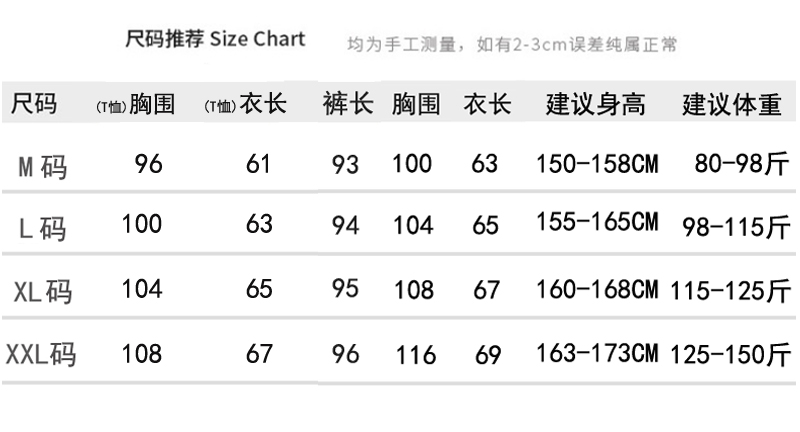
Task: Click the weight range "125-150斤"
Action: tap(731, 352)
